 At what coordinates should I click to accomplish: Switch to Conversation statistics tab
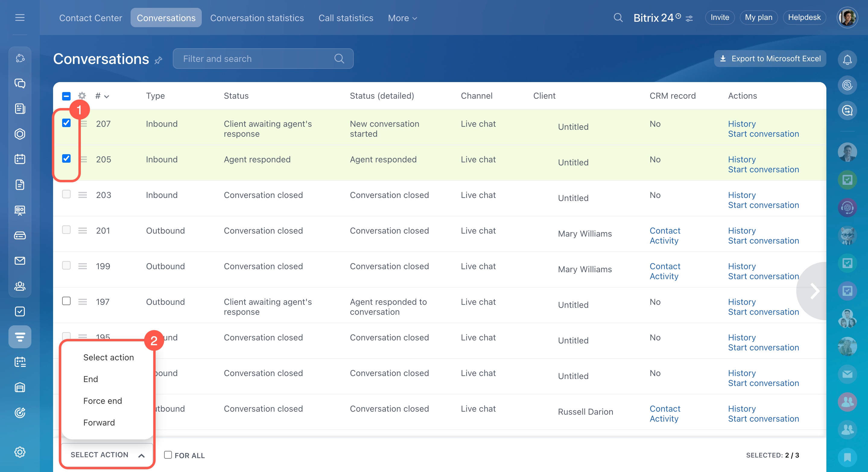point(257,18)
